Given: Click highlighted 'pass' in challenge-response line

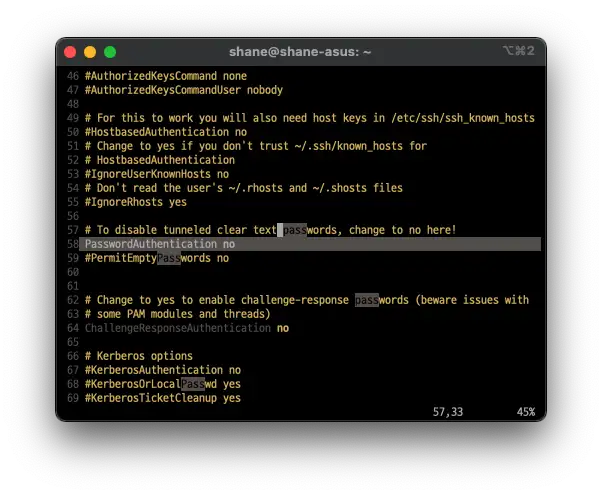Looking at the screenshot, I should point(367,300).
